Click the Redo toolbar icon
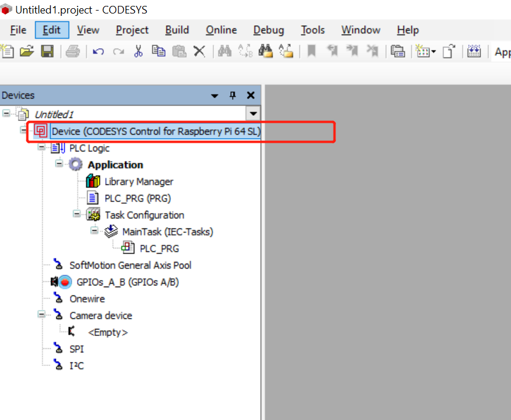511x420 pixels. click(118, 52)
